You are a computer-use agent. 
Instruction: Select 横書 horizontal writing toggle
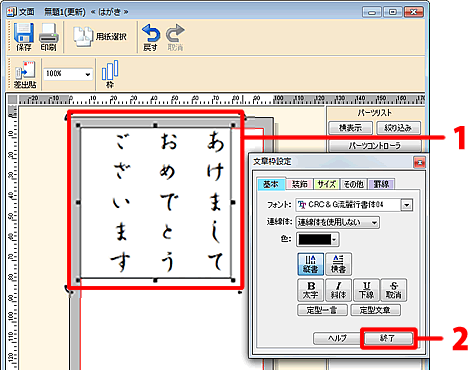point(338,263)
